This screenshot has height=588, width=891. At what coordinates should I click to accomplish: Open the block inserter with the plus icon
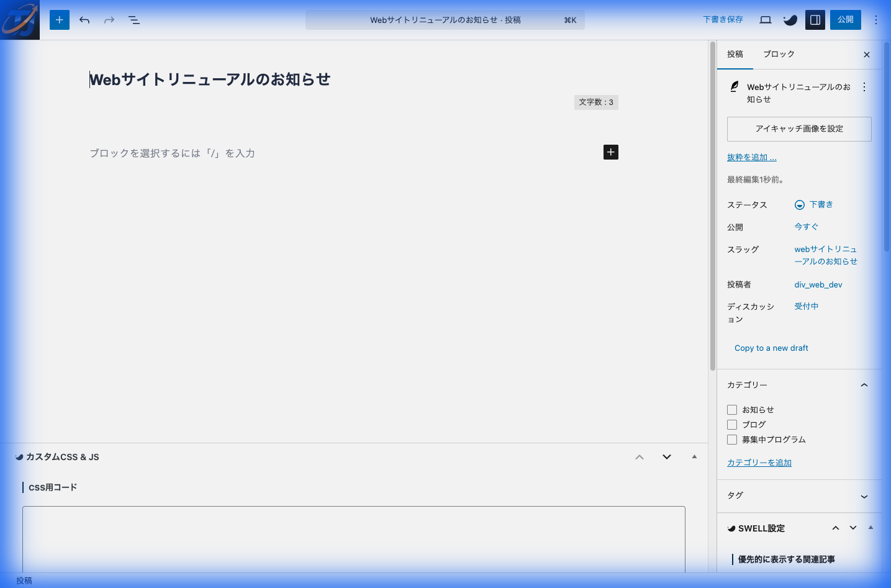(x=59, y=20)
